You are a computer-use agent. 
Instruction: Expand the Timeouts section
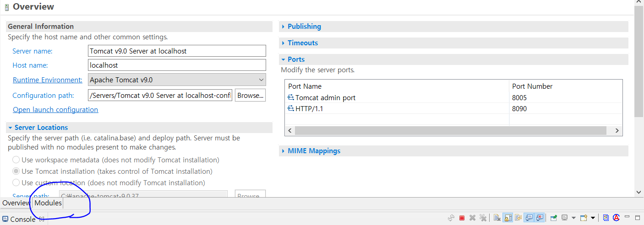point(284,43)
